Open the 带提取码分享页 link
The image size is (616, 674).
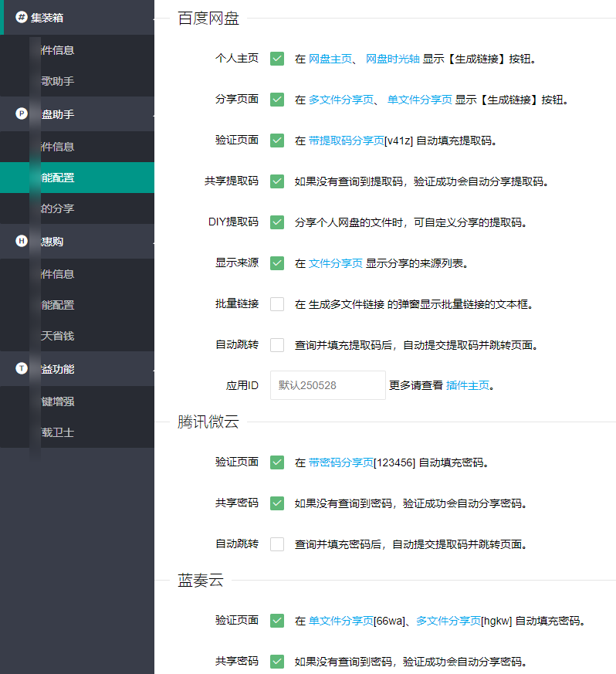[347, 141]
